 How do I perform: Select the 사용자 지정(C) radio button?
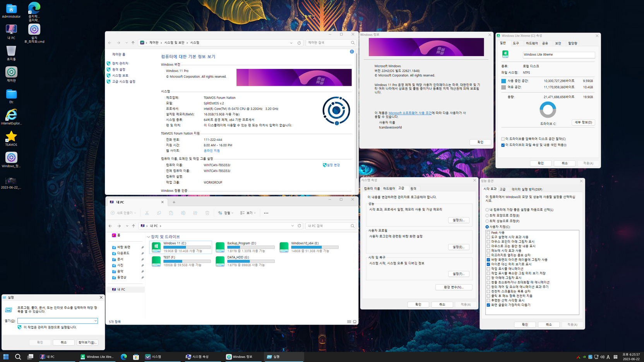pos(487,227)
